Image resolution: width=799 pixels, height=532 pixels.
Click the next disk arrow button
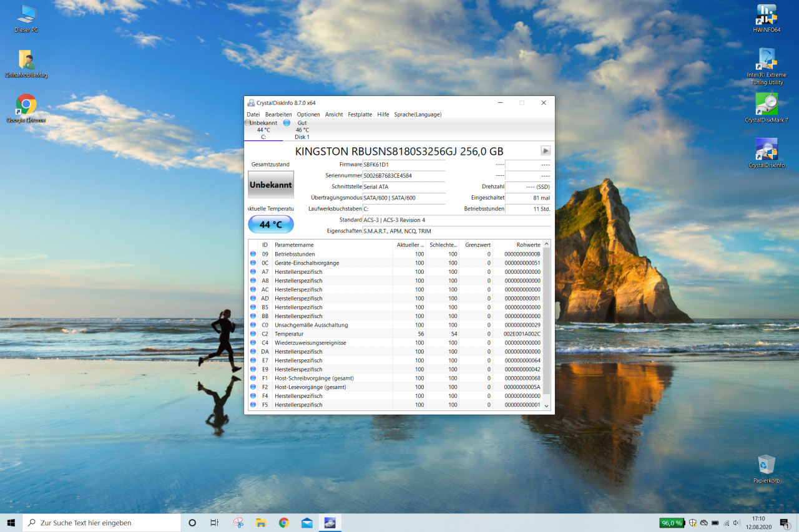click(546, 150)
